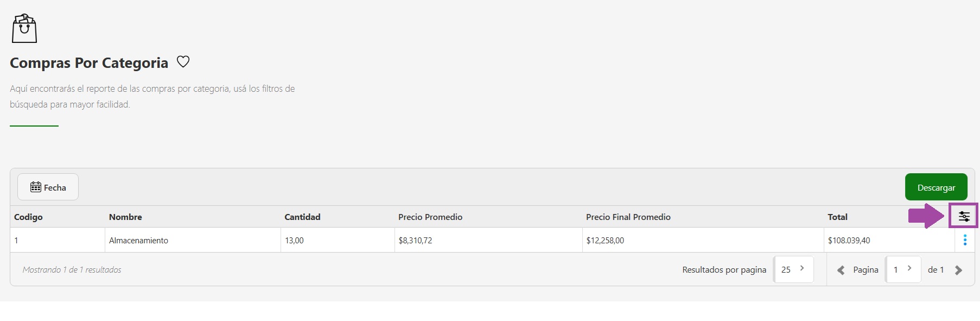Expand the page number dropdown
The image size is (980, 321).
tap(903, 269)
